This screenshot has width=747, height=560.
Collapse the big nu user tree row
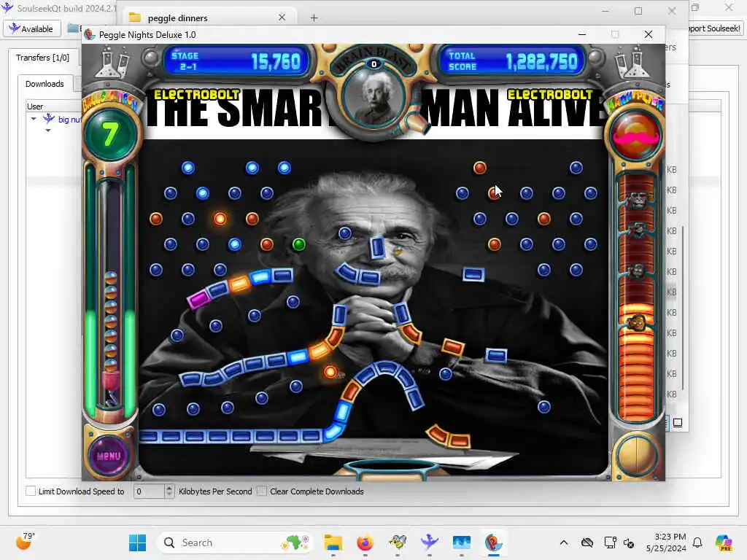point(34,119)
